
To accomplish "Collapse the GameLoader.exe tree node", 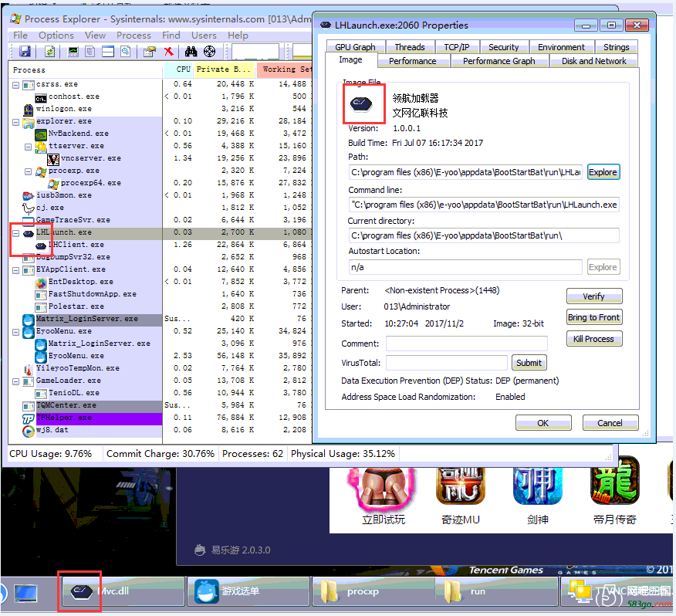I will (16, 381).
